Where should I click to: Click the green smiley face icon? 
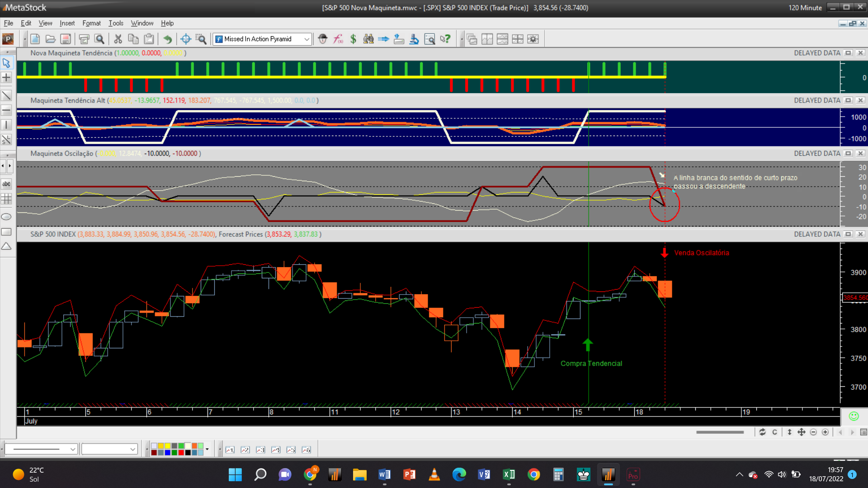(x=854, y=416)
